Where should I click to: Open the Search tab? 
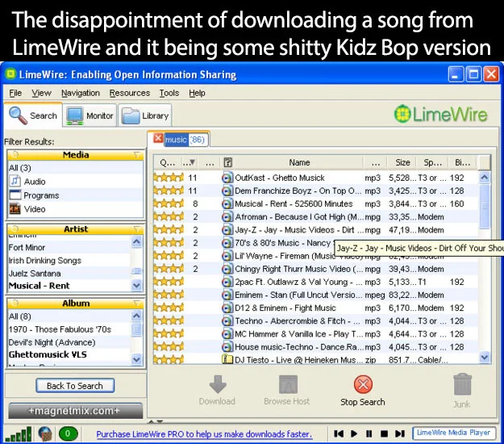(x=33, y=115)
